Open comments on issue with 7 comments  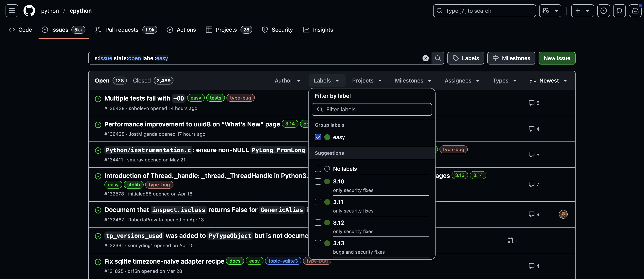[534, 184]
